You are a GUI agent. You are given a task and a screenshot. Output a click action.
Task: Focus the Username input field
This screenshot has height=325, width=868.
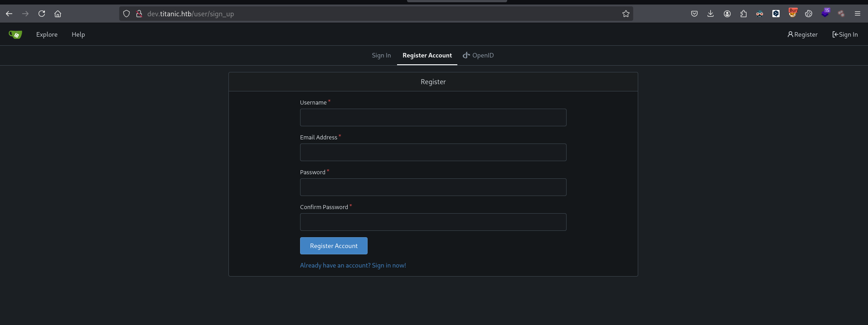pyautogui.click(x=433, y=117)
